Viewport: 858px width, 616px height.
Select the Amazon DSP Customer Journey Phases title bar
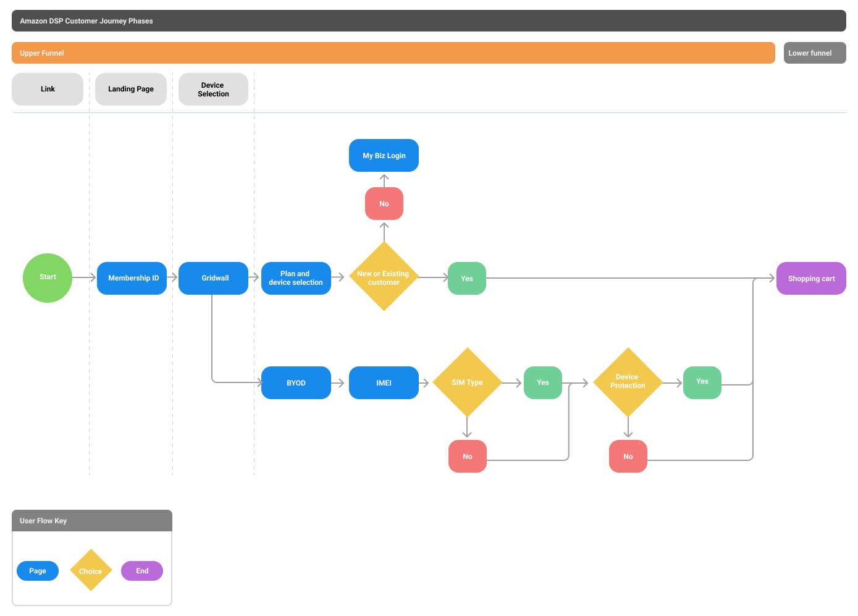point(429,21)
